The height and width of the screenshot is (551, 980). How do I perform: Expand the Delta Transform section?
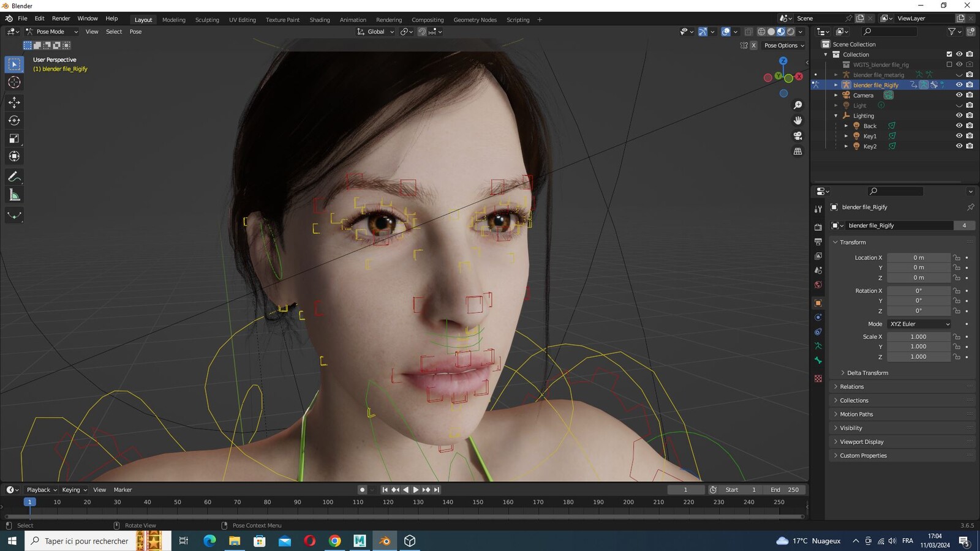pyautogui.click(x=867, y=373)
